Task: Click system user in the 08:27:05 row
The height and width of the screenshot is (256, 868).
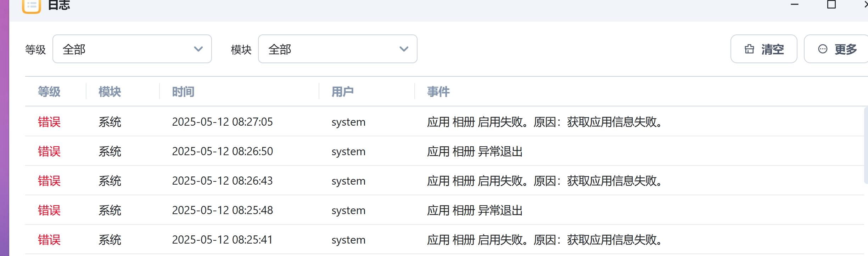Action: coord(348,122)
